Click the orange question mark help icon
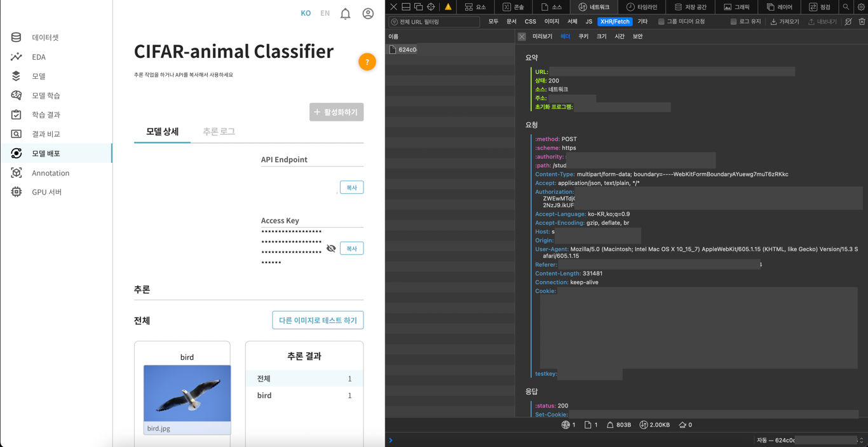This screenshot has height=447, width=868. (x=367, y=62)
